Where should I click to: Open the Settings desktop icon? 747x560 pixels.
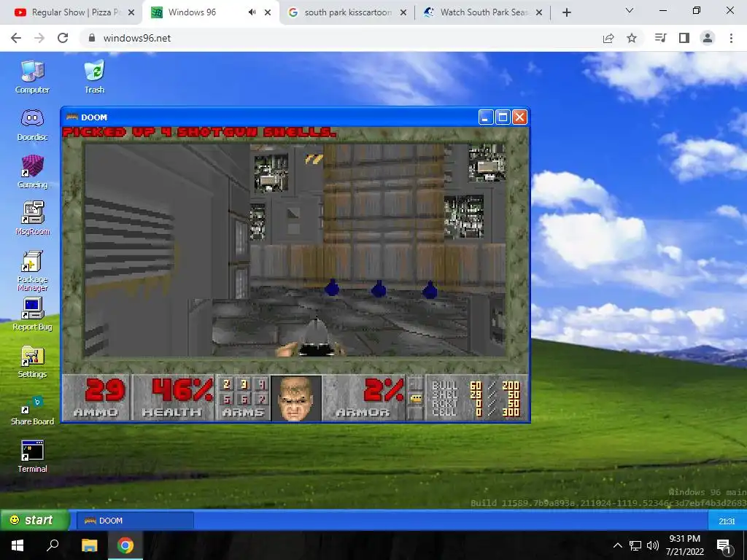[32, 362]
